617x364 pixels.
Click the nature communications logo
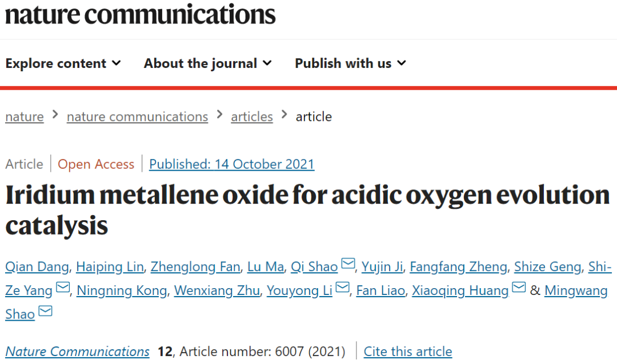pyautogui.click(x=140, y=14)
